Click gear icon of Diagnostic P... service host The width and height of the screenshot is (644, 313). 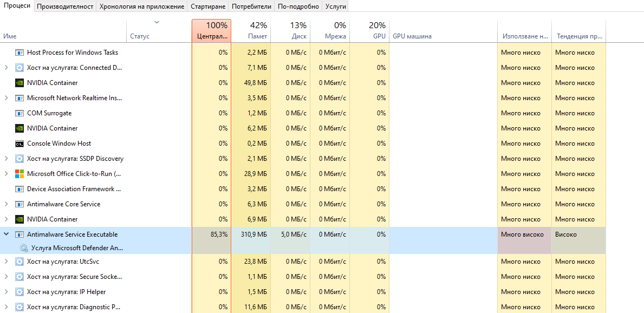pyautogui.click(x=19, y=307)
